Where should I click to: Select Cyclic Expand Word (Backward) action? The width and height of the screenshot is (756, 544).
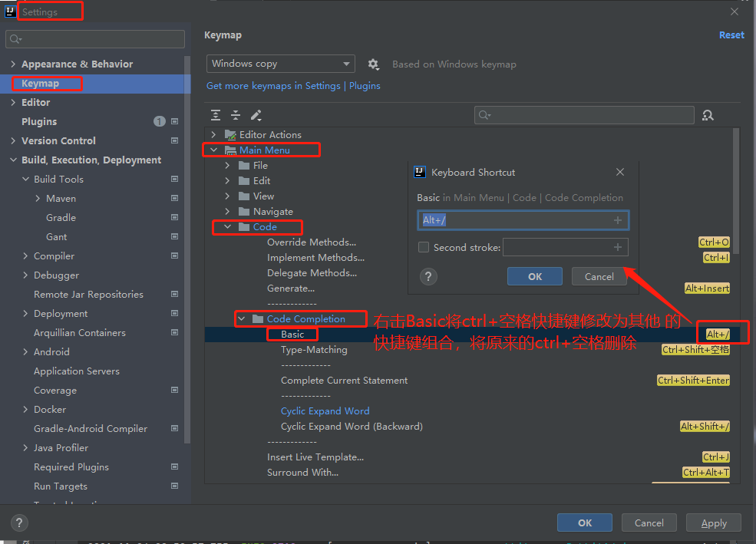(x=352, y=427)
